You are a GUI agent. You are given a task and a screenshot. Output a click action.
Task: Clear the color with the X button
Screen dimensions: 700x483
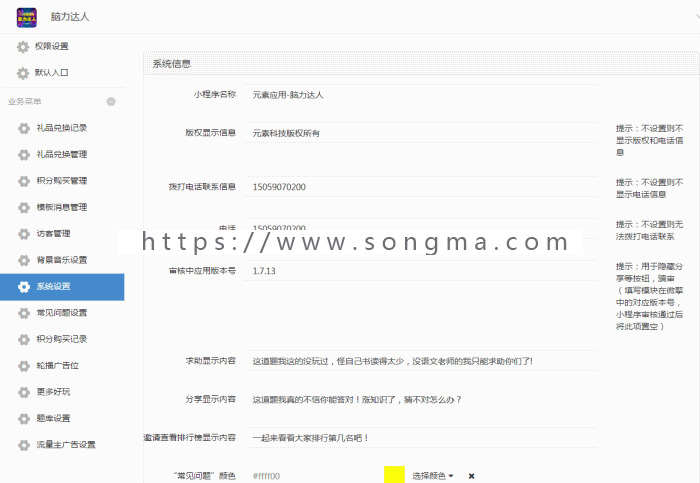coord(471,476)
